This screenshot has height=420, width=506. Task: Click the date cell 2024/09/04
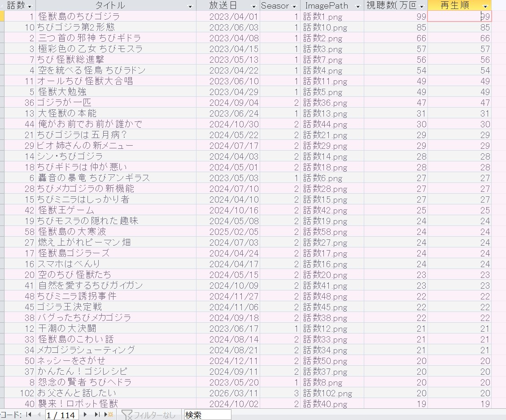point(228,103)
